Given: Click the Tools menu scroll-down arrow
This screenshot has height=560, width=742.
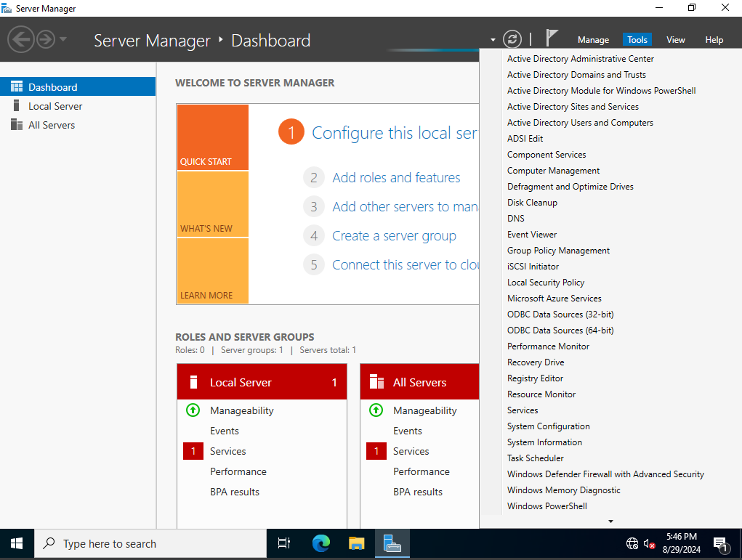Looking at the screenshot, I should (x=610, y=522).
